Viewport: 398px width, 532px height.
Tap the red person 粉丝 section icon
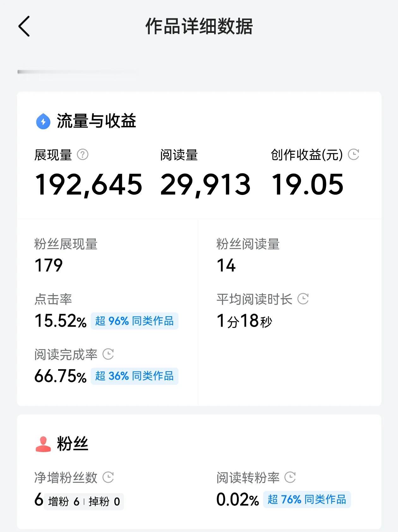43,444
